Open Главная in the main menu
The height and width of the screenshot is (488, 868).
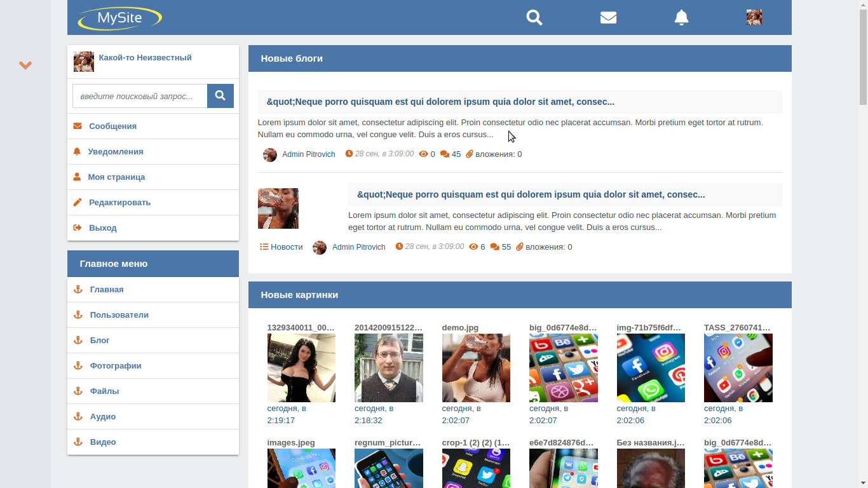[x=153, y=290]
